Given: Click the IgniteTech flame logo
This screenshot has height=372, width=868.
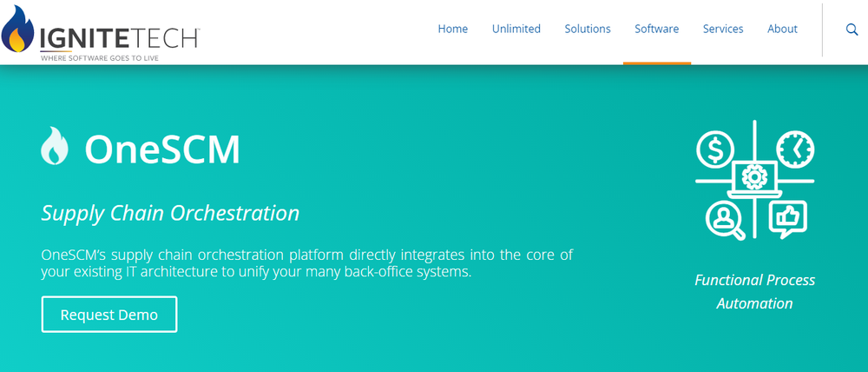Looking at the screenshot, I should [x=17, y=29].
